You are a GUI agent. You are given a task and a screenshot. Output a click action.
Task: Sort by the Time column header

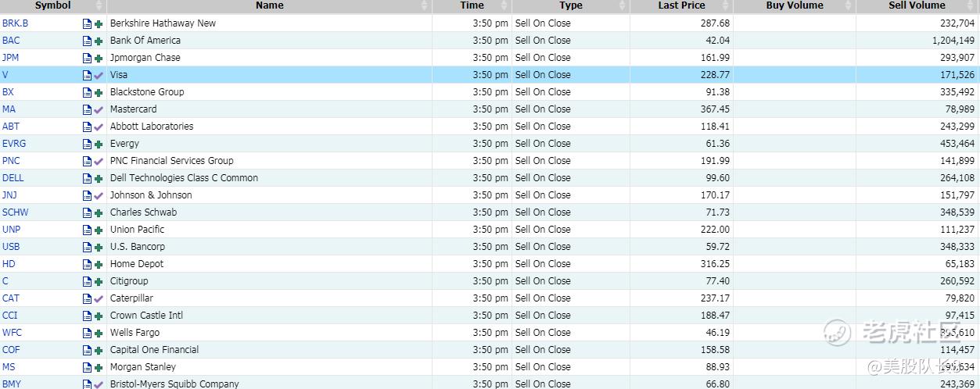point(472,5)
